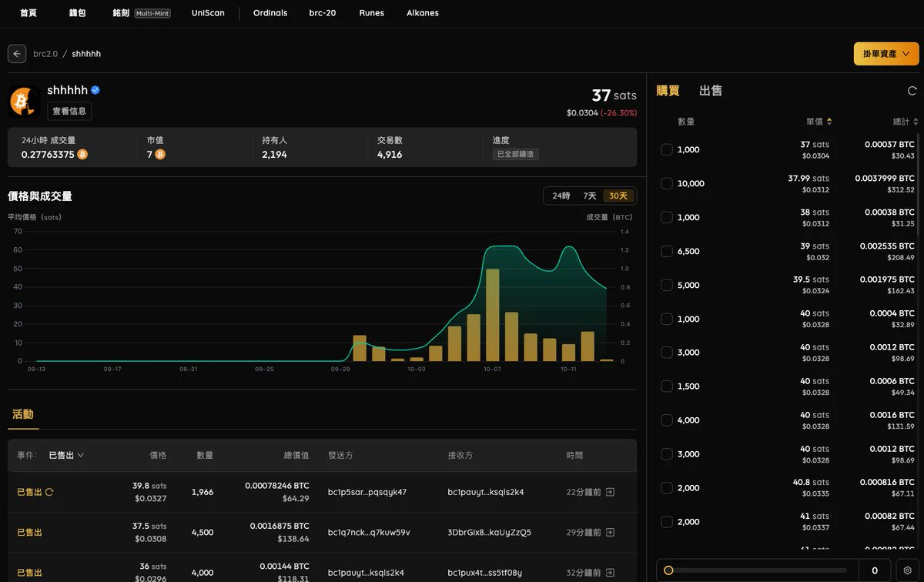This screenshot has width=924, height=582.
Task: Check the 37 sats 1,000 order
Action: pyautogui.click(x=667, y=149)
